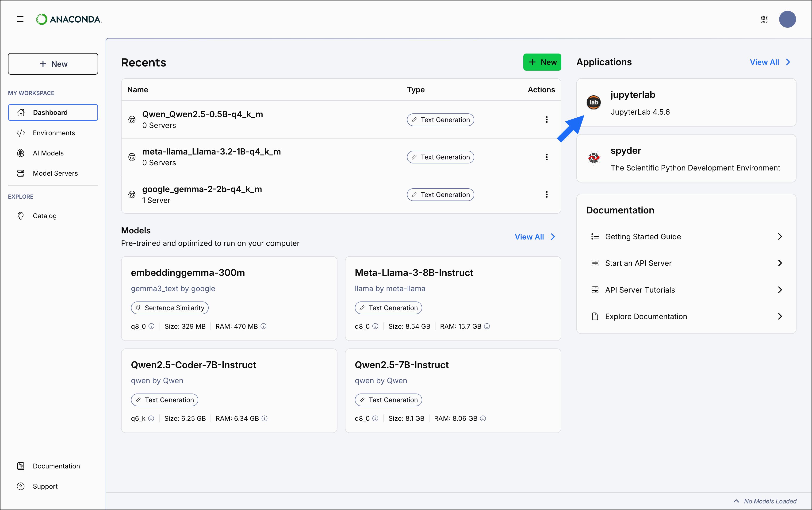812x510 pixels.
Task: Click the Support help icon
Action: (21, 486)
